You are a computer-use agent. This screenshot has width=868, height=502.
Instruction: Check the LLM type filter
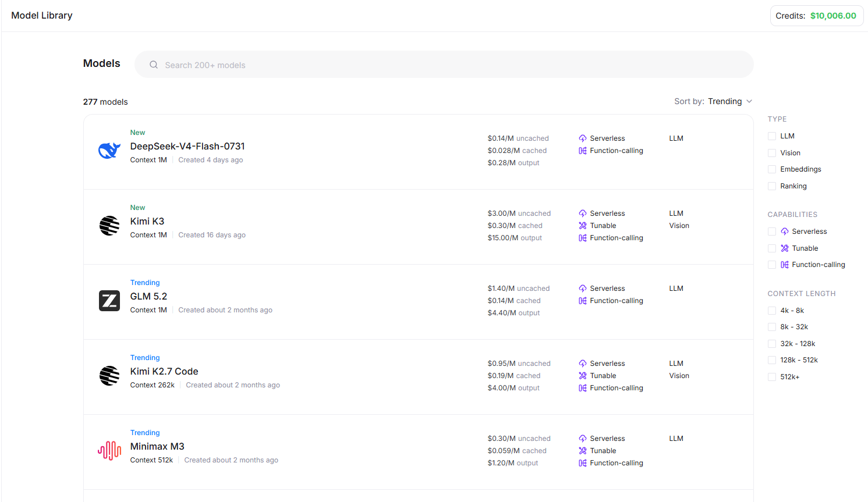coord(772,136)
